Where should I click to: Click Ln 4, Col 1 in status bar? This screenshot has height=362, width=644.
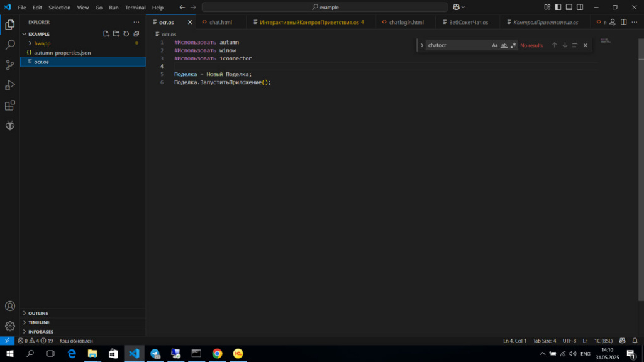pos(514,341)
